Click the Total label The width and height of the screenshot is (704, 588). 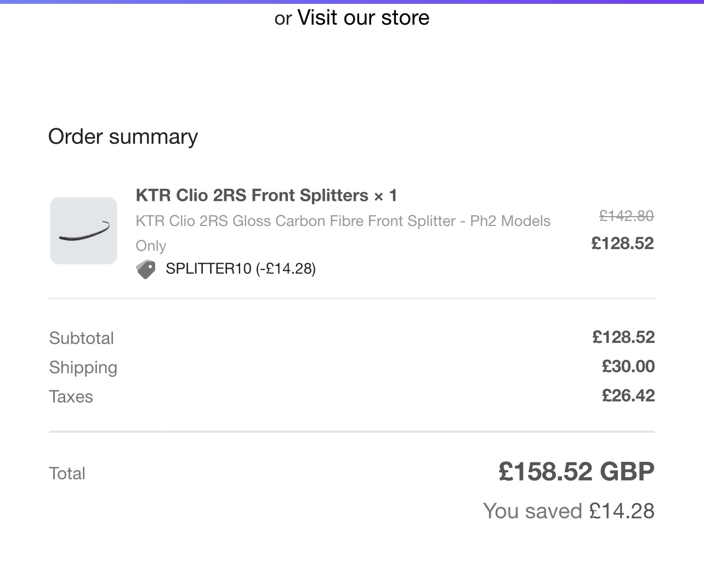point(67,473)
